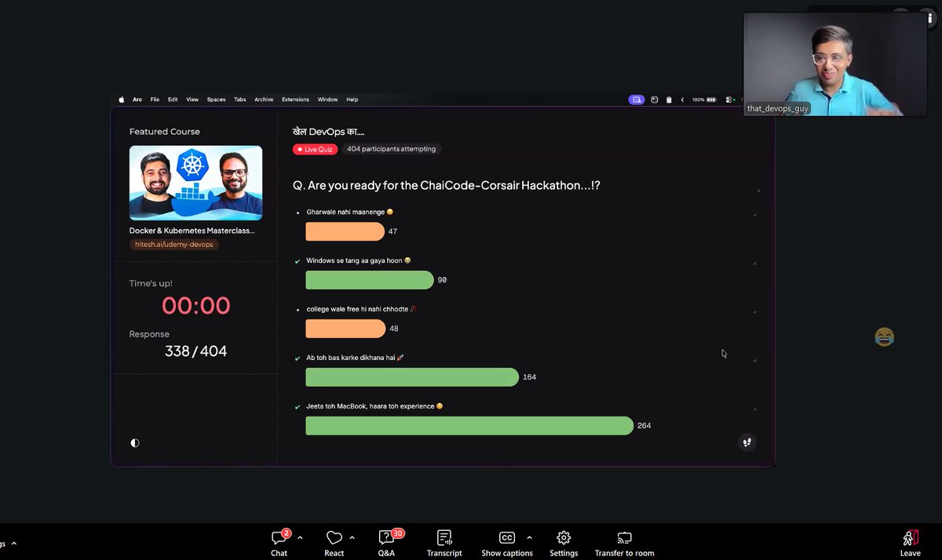
Task: Open the Docker & Kubernetes course thumbnail
Action: coord(195,183)
